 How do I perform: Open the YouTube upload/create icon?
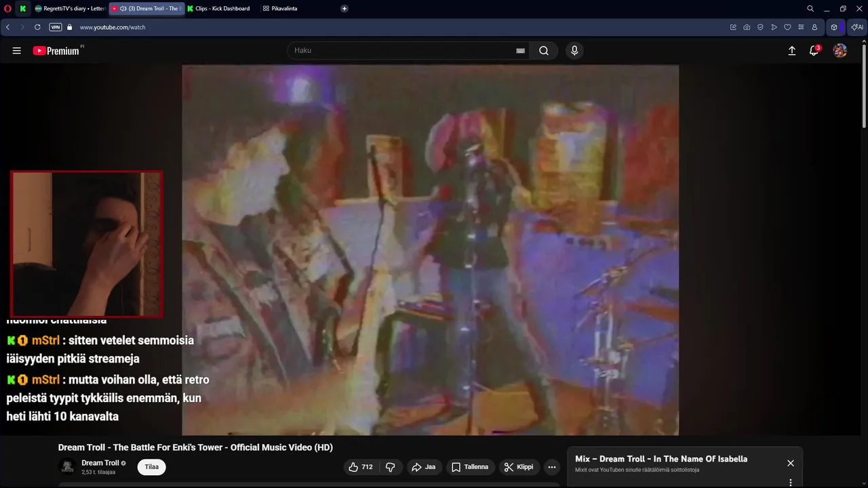791,51
